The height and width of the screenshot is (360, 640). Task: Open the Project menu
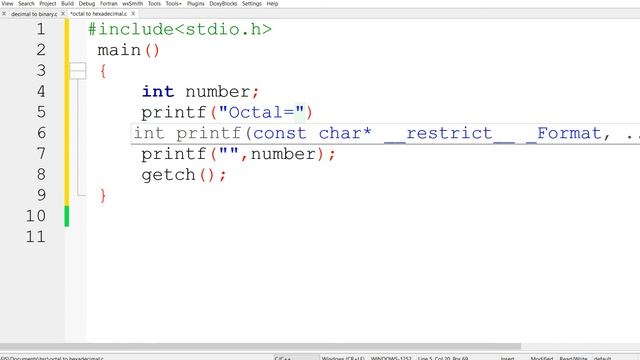[48, 3]
